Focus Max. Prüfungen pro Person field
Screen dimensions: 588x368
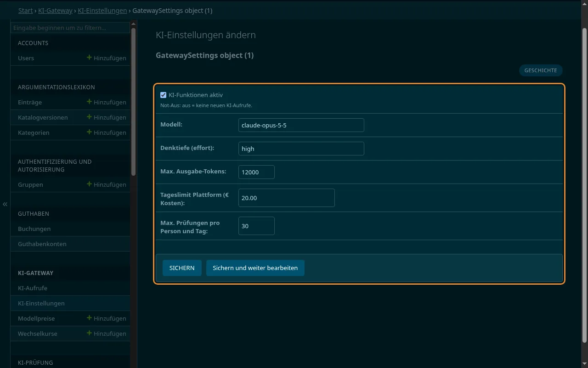click(x=256, y=226)
